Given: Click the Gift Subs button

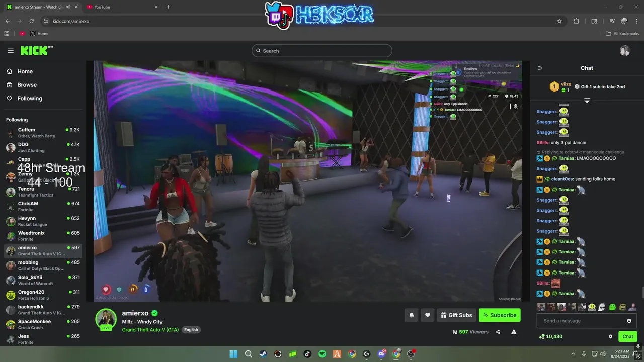Looking at the screenshot, I should coord(456,315).
